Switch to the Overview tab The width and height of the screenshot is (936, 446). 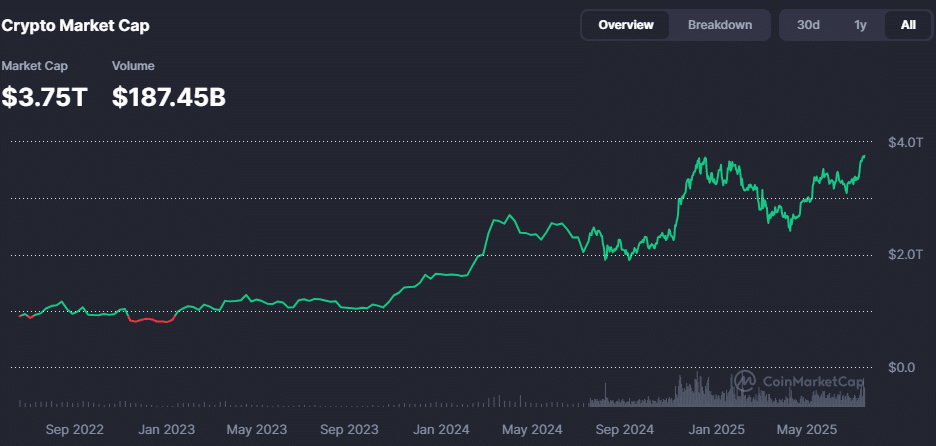(x=626, y=25)
